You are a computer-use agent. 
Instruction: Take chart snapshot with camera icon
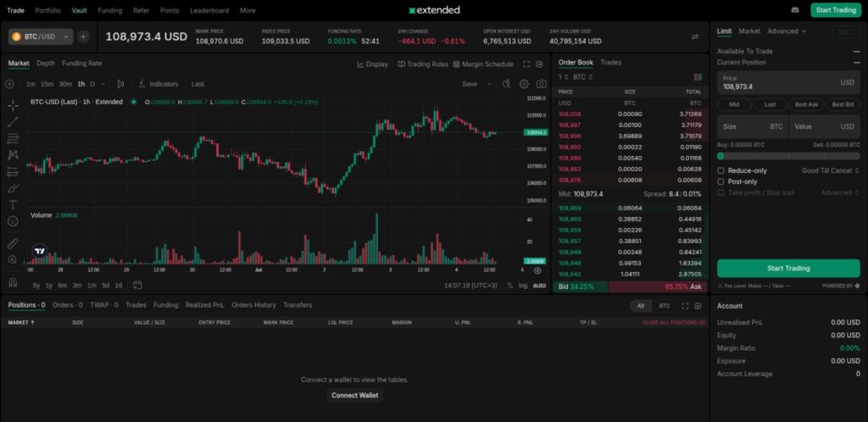pos(542,84)
